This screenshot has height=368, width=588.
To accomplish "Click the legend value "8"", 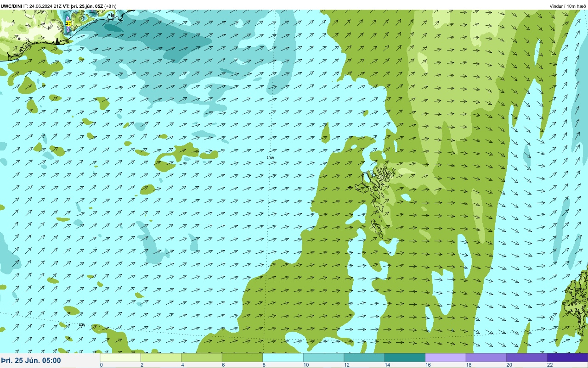I will (x=264, y=365).
